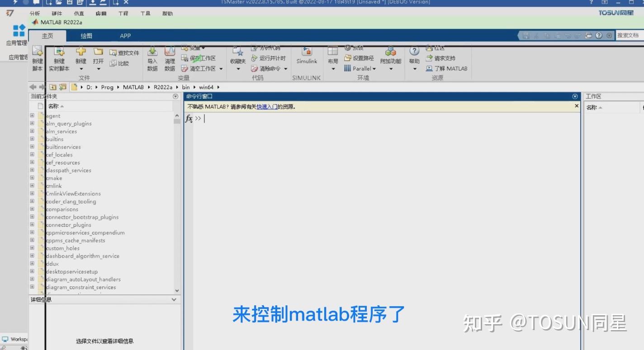Open the 附加功能 Add-Ons icon
644x350 pixels.
[390, 54]
